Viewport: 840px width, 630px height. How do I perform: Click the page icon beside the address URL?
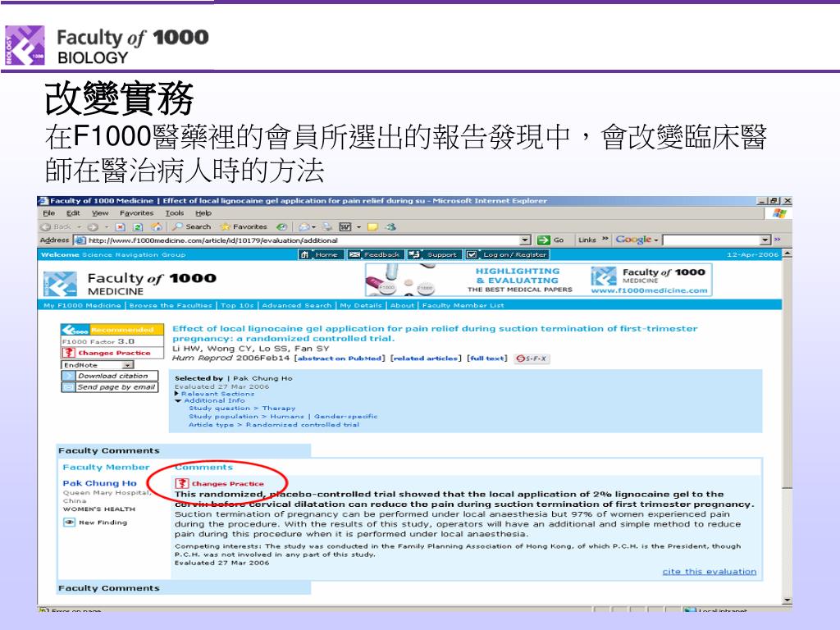pyautogui.click(x=80, y=240)
